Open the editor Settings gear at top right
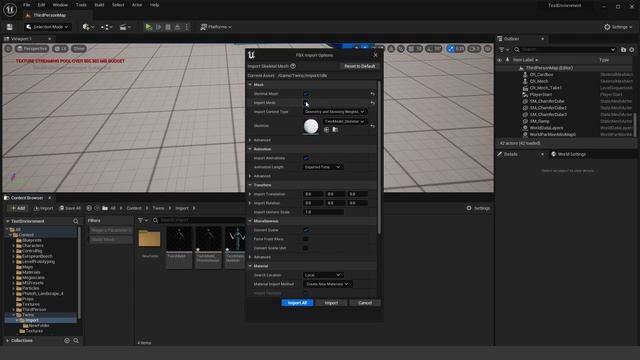 (x=618, y=27)
